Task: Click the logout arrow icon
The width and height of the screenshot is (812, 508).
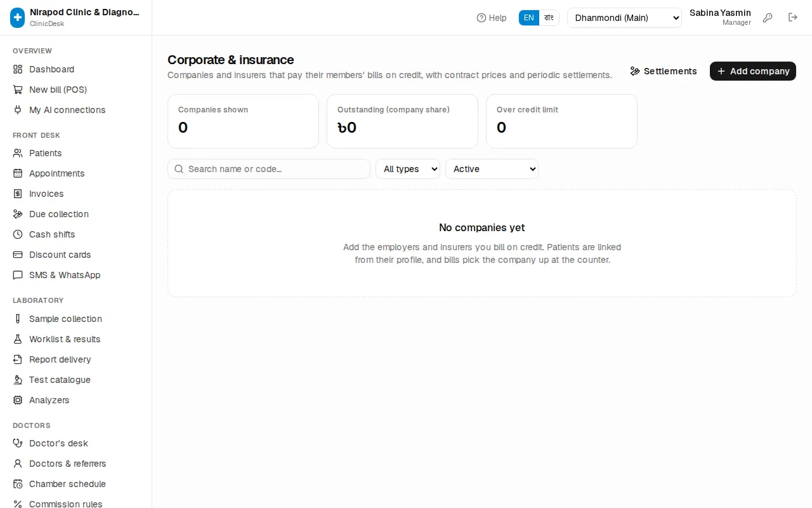Action: point(793,18)
